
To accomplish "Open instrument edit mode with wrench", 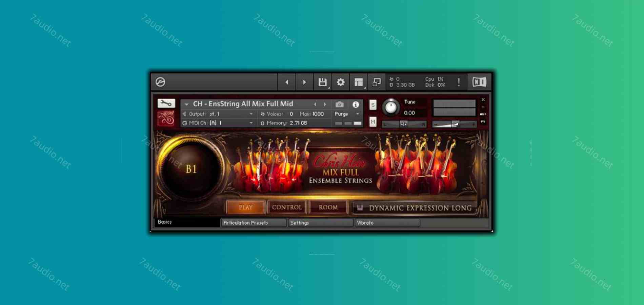I will [x=166, y=103].
